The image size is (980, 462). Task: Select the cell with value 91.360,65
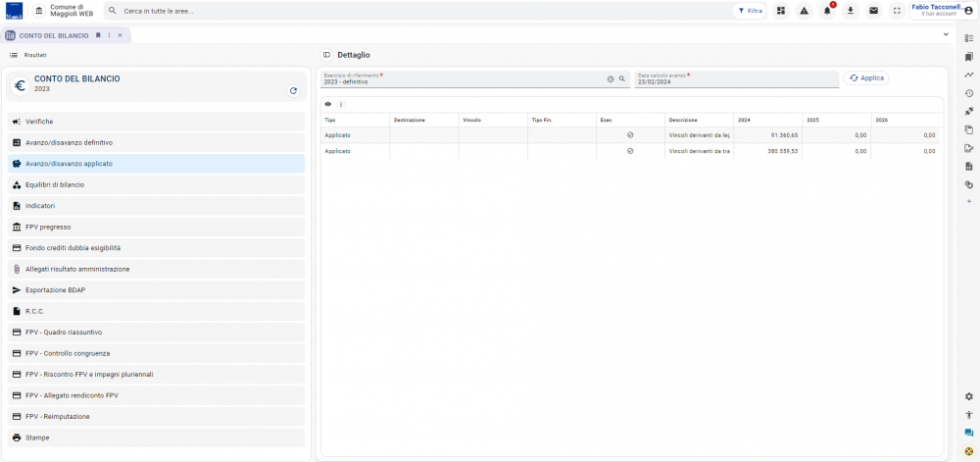click(767, 135)
